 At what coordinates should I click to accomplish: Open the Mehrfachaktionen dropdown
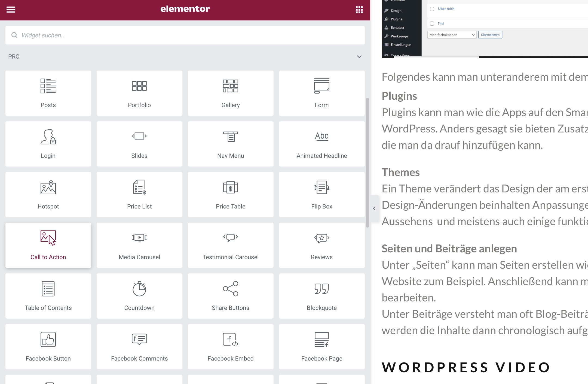(452, 35)
